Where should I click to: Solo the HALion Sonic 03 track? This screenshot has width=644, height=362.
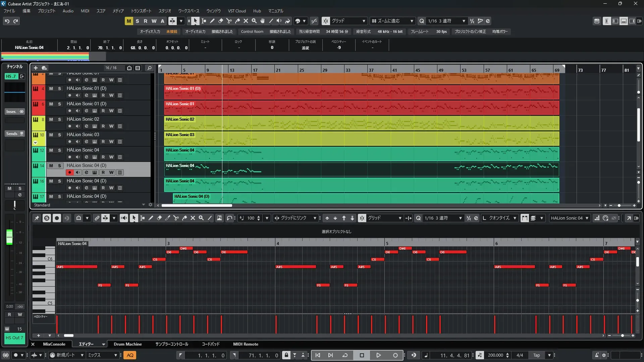pyautogui.click(x=59, y=135)
